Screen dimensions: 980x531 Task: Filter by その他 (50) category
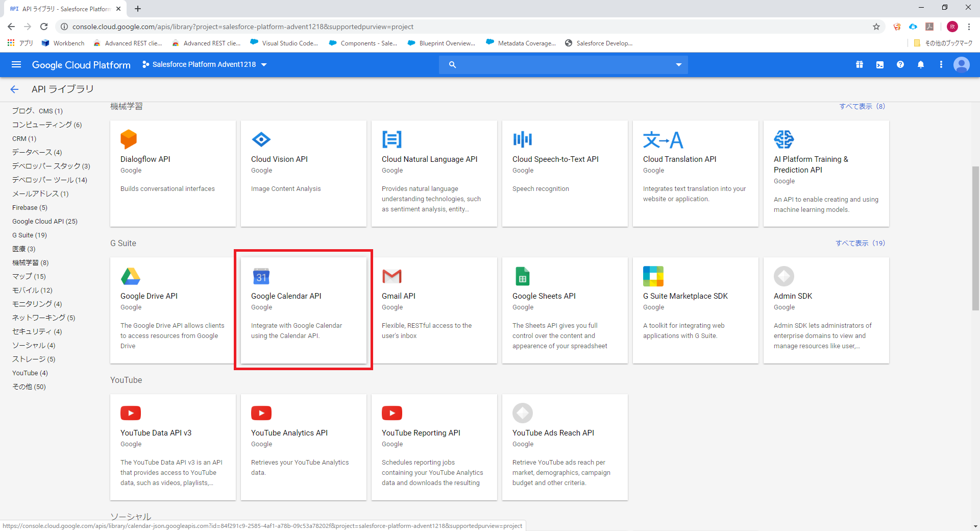[x=29, y=387]
